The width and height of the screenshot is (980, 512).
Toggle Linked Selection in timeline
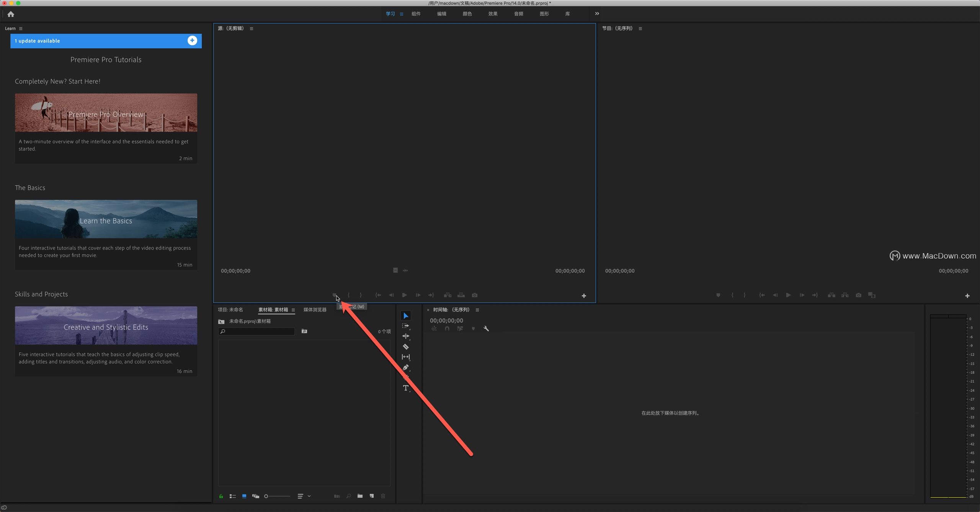pyautogui.click(x=460, y=329)
